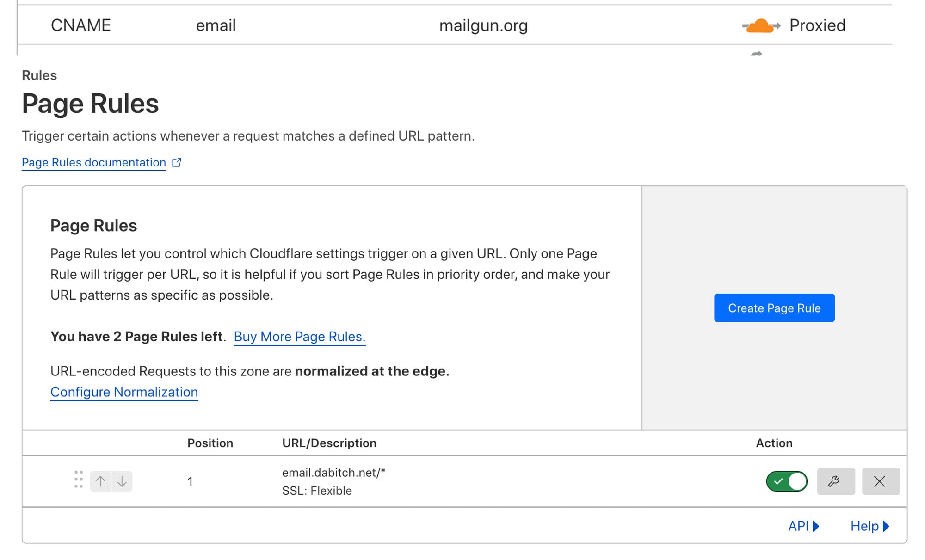Screen dimensions: 925x560
Task: Grab the drag handle dots icon
Action: 79,480
